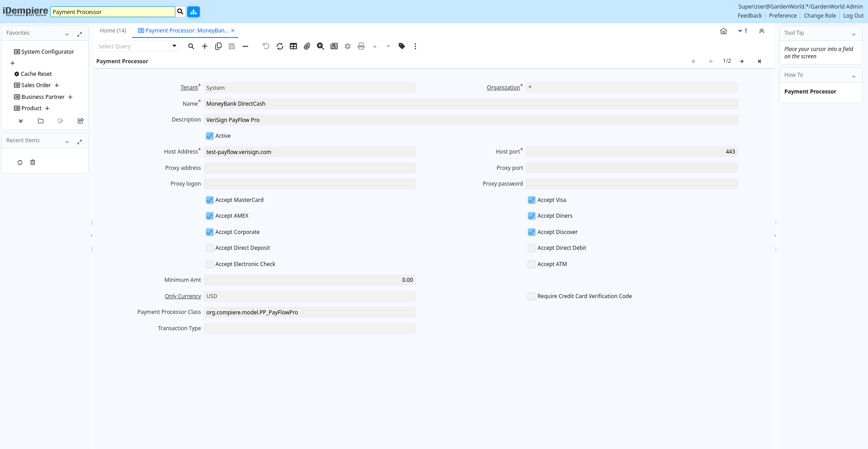Open attachments with the paperclip icon
This screenshot has width=868, height=449.
click(307, 46)
